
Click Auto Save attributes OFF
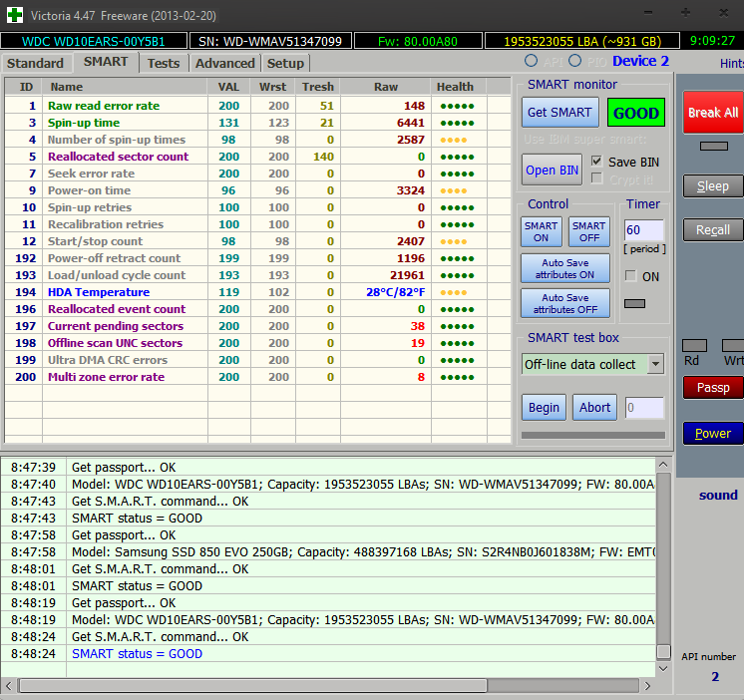tap(565, 303)
